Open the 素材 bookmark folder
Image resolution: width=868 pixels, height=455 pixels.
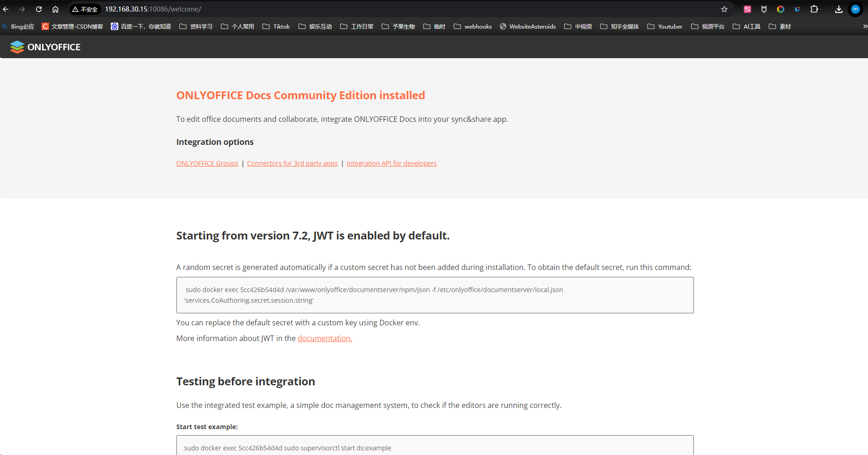(x=780, y=27)
